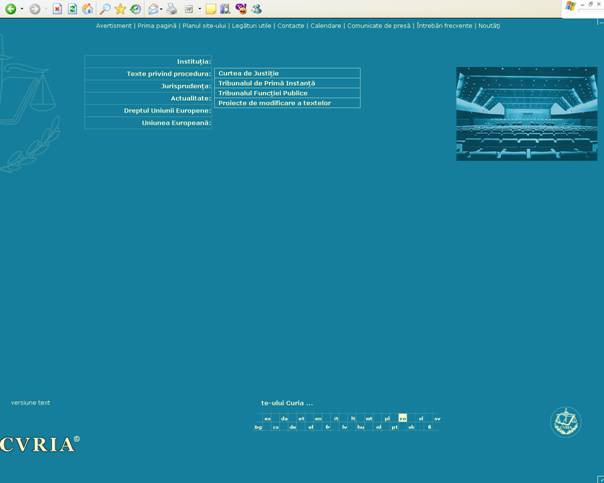Switch language to pt
This screenshot has width=604, height=483.
394,427
